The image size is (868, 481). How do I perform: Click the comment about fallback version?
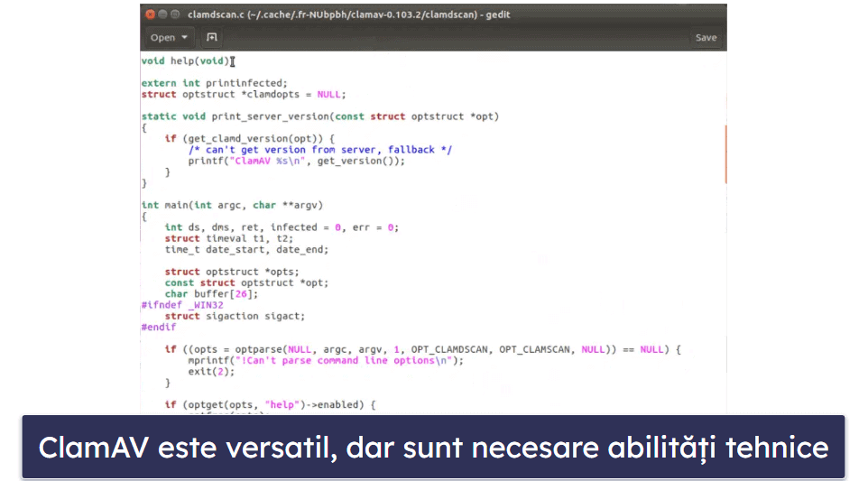click(x=320, y=150)
